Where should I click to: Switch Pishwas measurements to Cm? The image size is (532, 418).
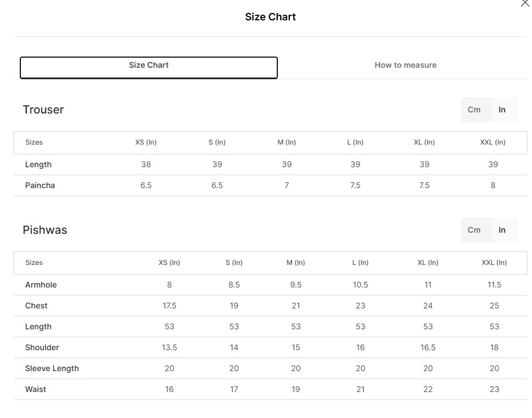pyautogui.click(x=474, y=230)
